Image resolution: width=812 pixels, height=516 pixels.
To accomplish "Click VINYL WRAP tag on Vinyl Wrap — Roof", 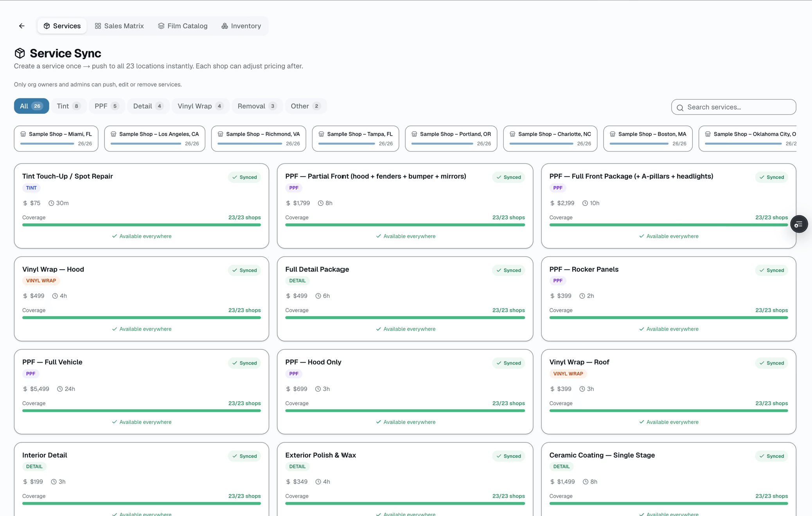I will point(568,374).
